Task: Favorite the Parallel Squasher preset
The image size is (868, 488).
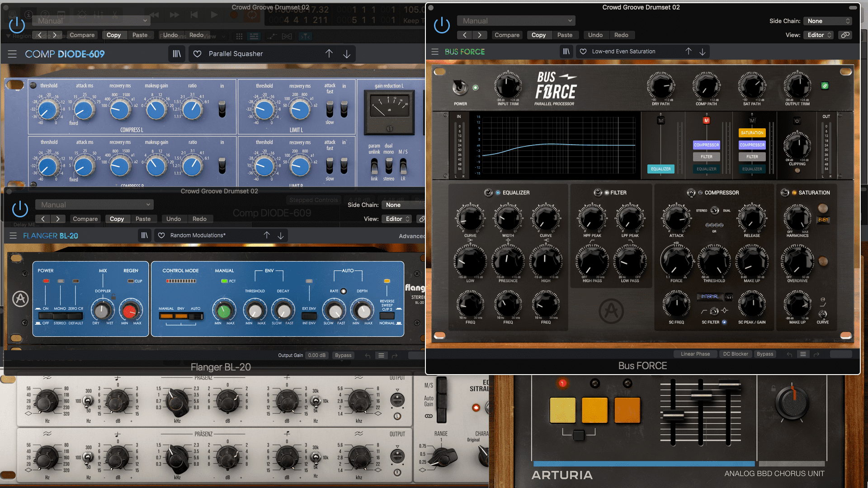Action: 197,54
